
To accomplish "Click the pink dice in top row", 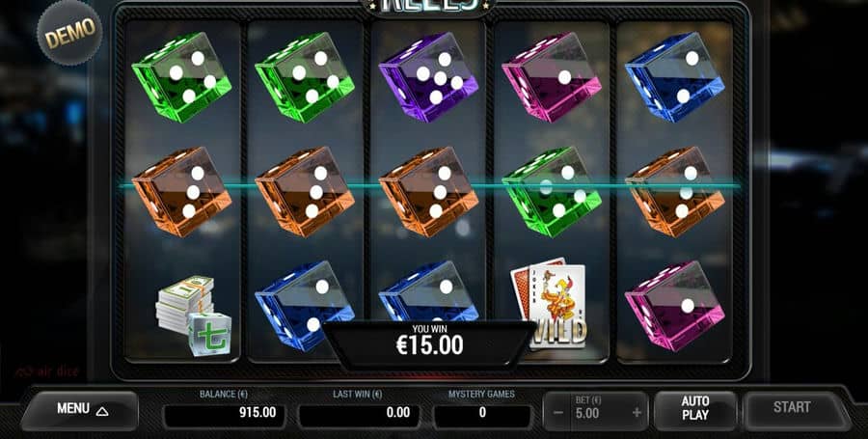I will [x=552, y=76].
